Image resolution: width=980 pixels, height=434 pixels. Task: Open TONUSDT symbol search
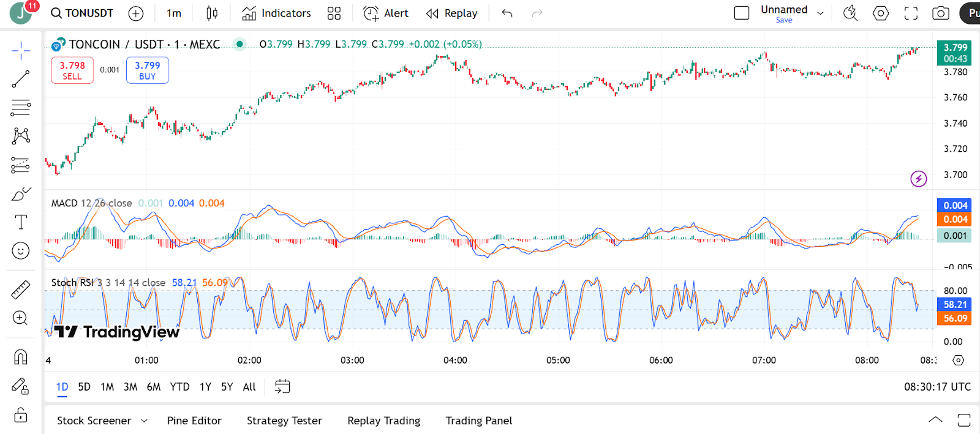pyautogui.click(x=82, y=13)
